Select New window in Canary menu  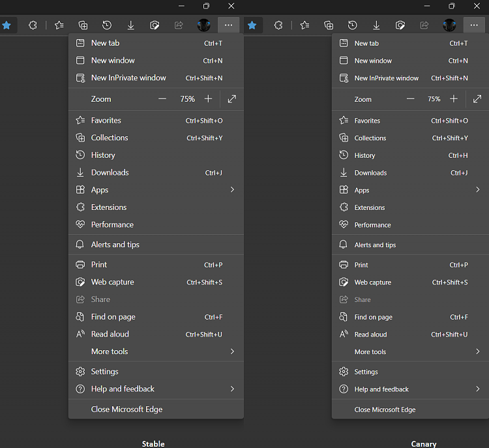[410, 61]
